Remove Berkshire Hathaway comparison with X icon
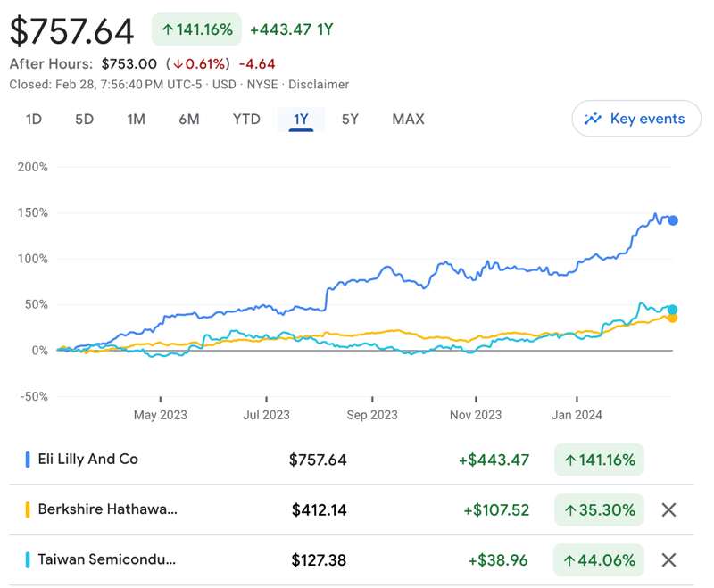 click(668, 510)
